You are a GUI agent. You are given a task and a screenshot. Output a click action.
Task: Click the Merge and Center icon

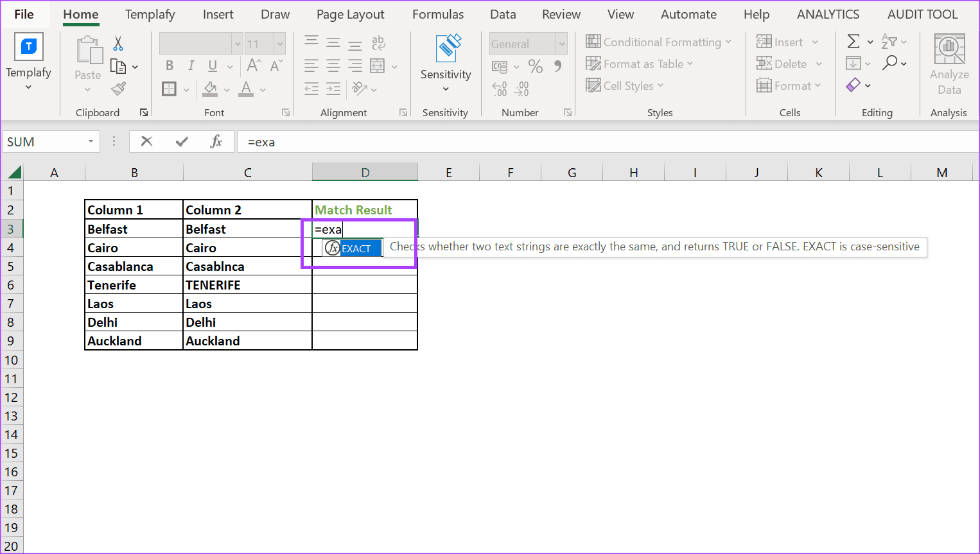(378, 65)
